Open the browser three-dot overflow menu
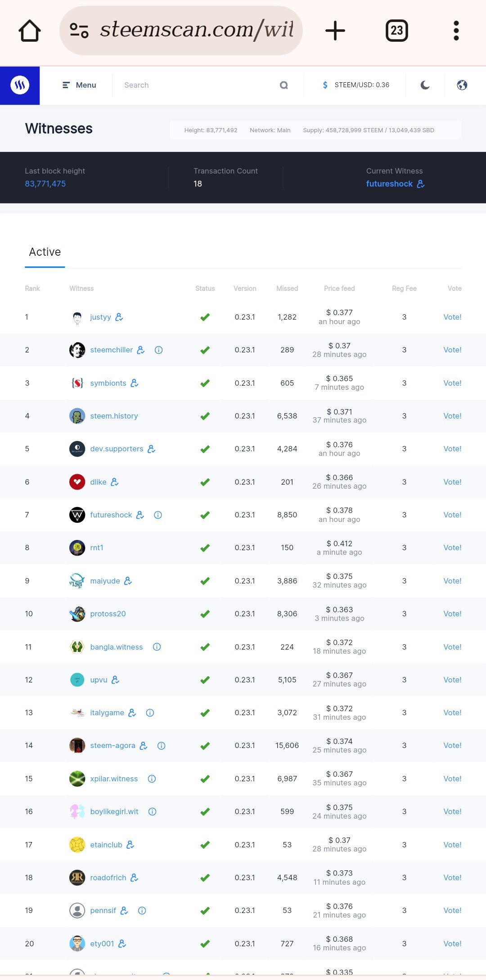486x980 pixels. pos(456,31)
